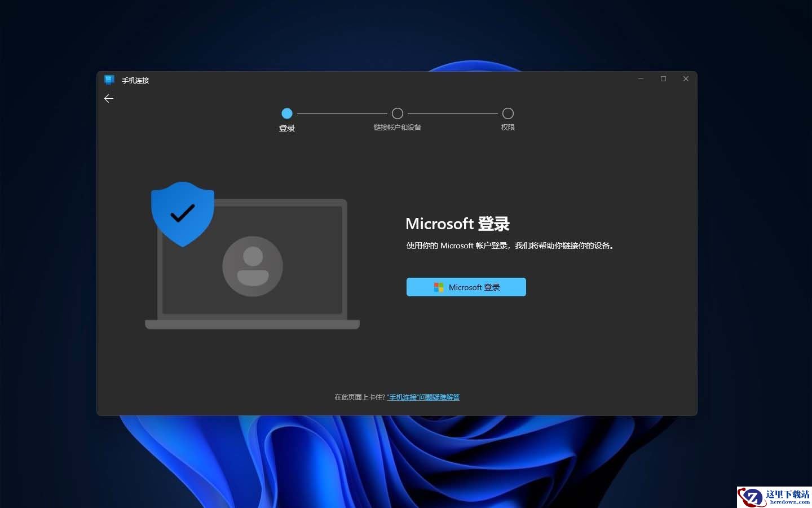The width and height of the screenshot is (812, 508).
Task: Click the 使用你的 Microsoft 帐户登录 description text
Action: 510,246
